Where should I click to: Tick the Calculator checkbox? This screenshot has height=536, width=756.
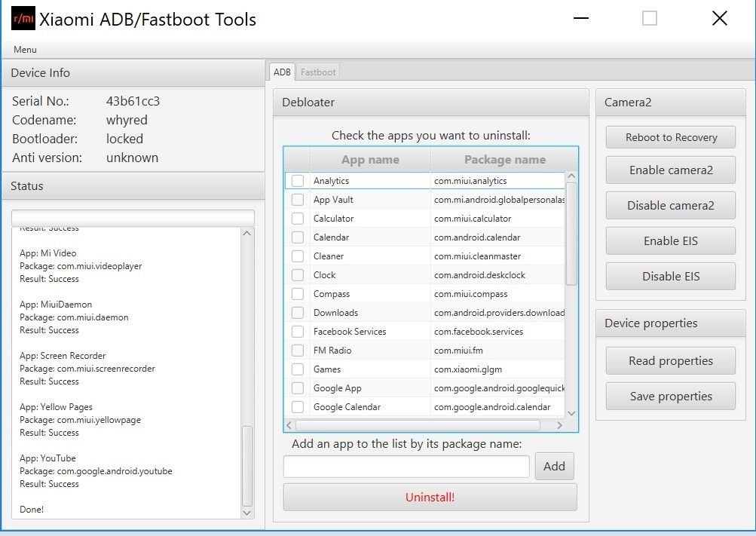click(x=298, y=219)
